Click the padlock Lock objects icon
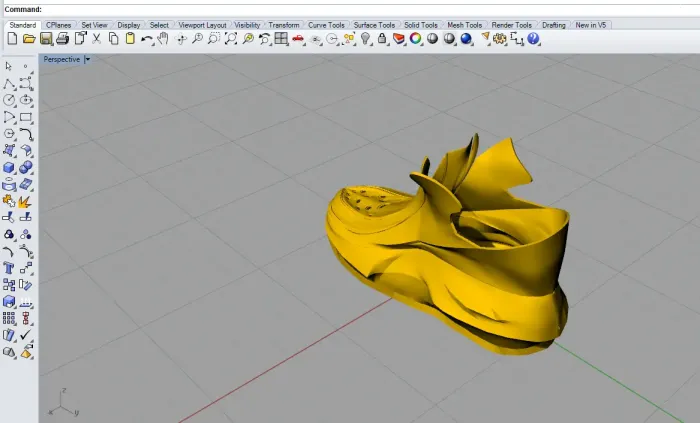Viewport: 700px width, 423px height. pyautogui.click(x=382, y=39)
